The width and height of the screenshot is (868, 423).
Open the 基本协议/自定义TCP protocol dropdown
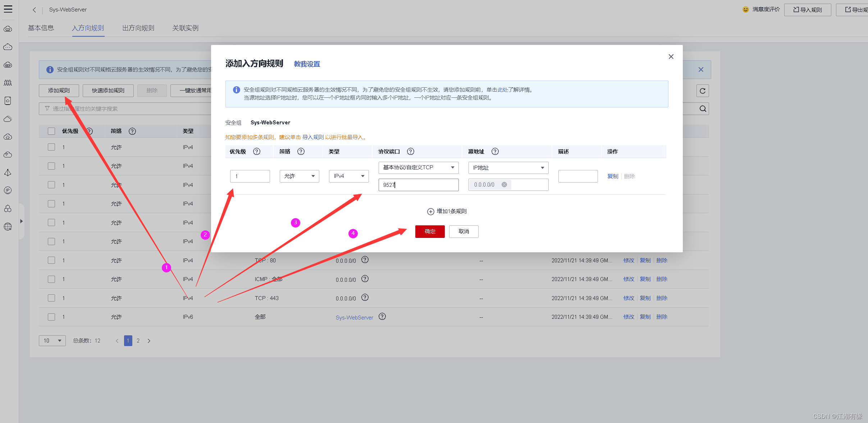pyautogui.click(x=418, y=167)
